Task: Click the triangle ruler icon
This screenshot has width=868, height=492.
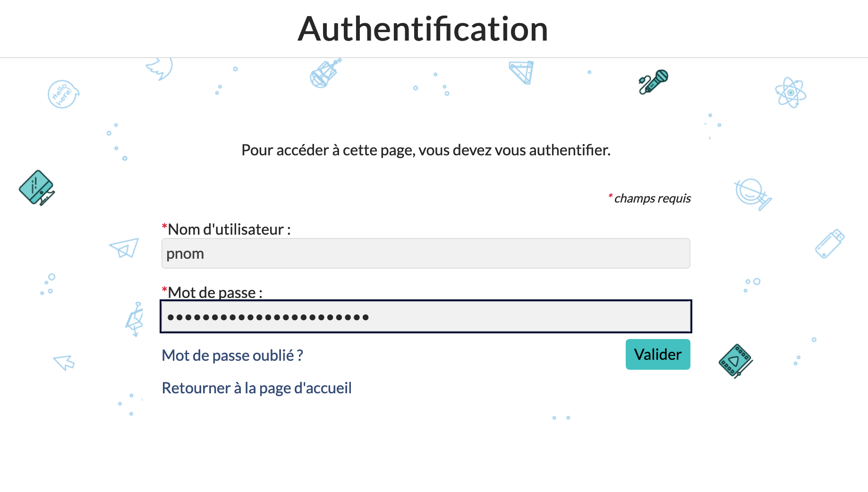Action: (522, 72)
